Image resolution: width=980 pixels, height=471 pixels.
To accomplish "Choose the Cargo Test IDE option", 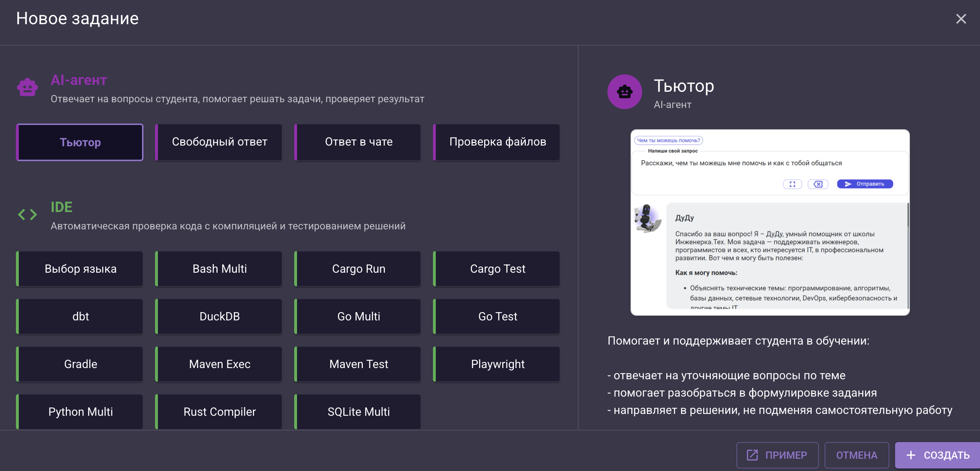I will coord(497,269).
